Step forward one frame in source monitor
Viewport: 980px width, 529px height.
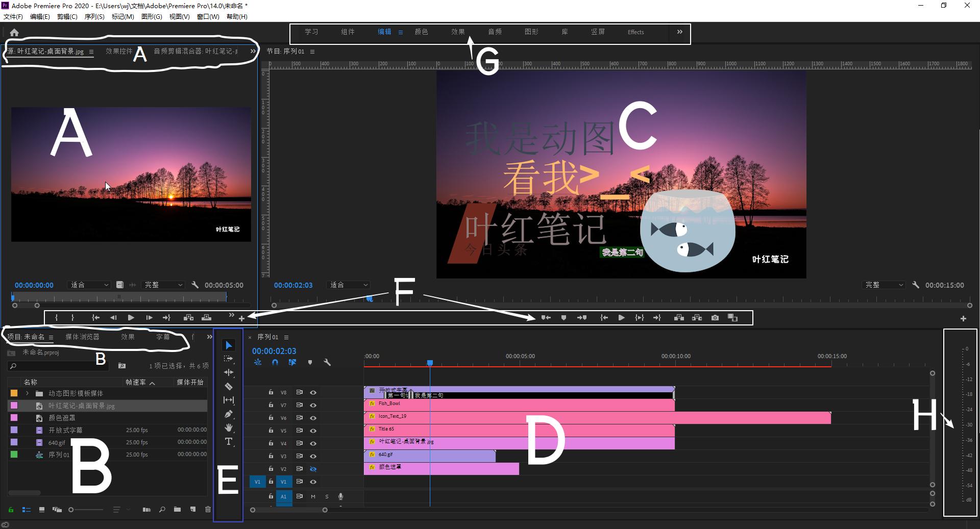pos(149,317)
